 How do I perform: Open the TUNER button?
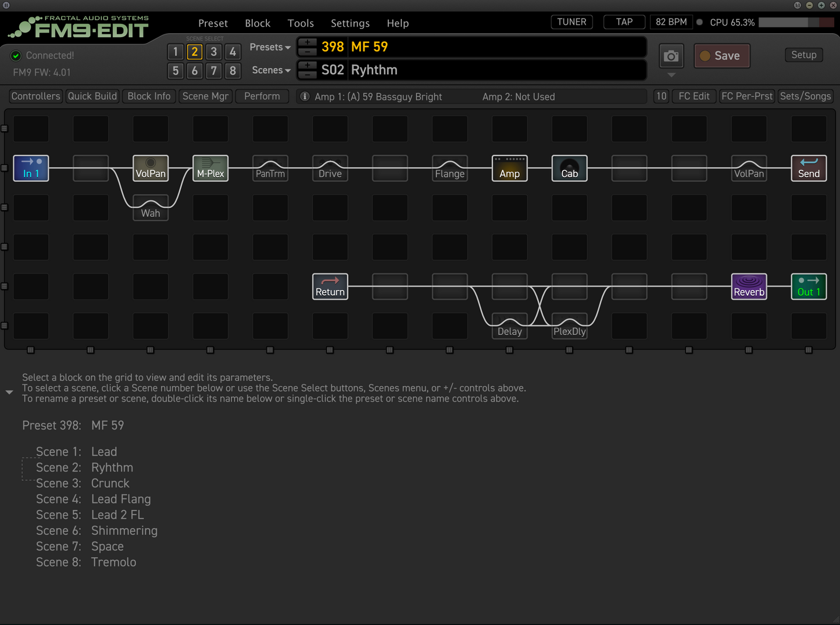571,22
